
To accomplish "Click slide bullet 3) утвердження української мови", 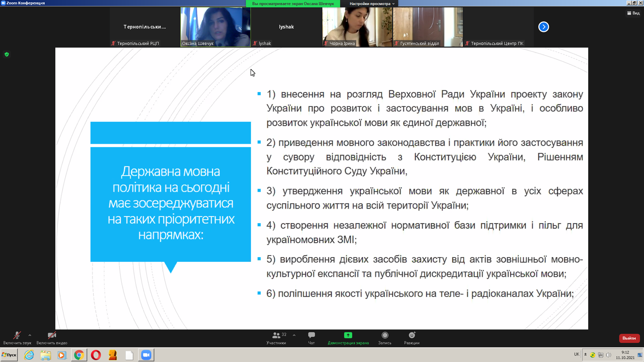I will (x=425, y=198).
